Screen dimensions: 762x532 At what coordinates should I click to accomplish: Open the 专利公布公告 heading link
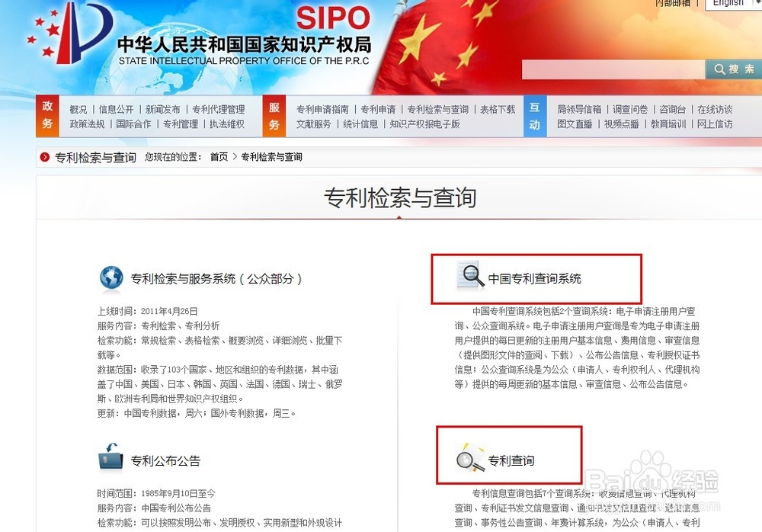165,461
